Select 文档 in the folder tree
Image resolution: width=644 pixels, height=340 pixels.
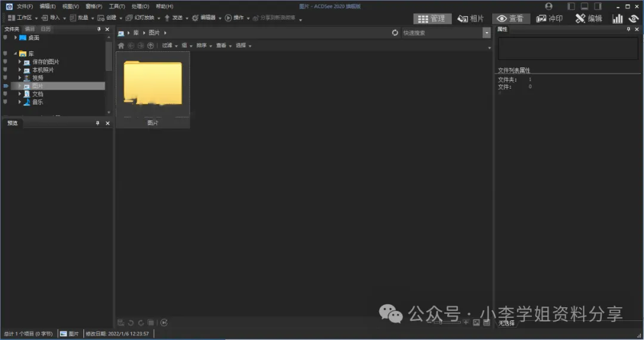[38, 94]
